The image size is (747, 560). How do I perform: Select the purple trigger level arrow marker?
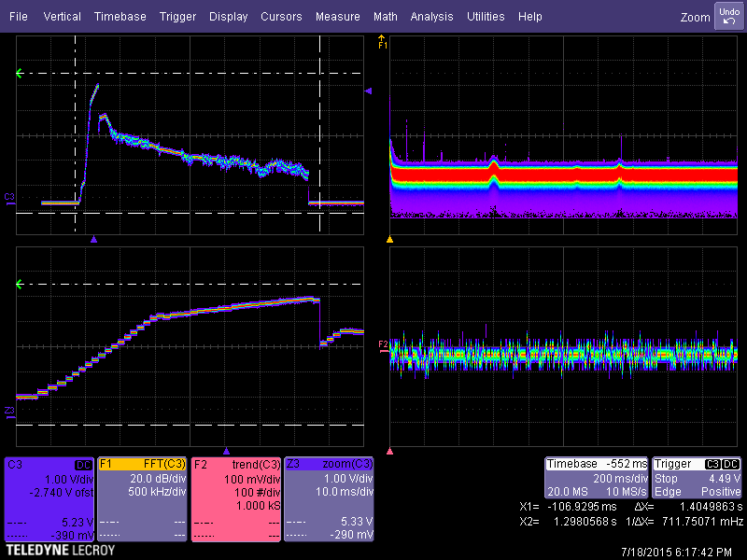(368, 91)
